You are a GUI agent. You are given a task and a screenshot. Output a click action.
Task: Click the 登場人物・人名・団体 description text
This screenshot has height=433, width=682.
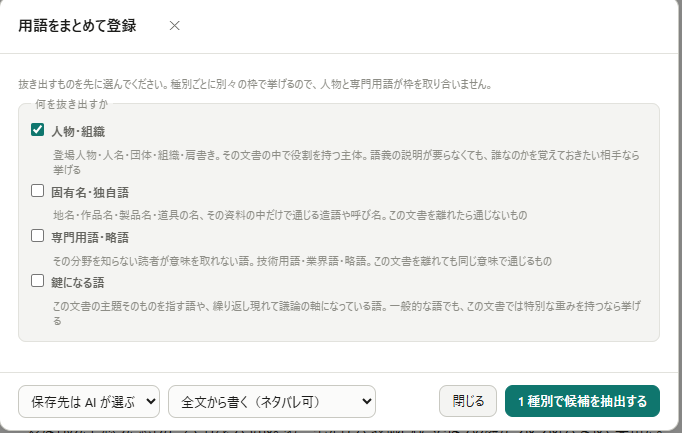coord(346,162)
